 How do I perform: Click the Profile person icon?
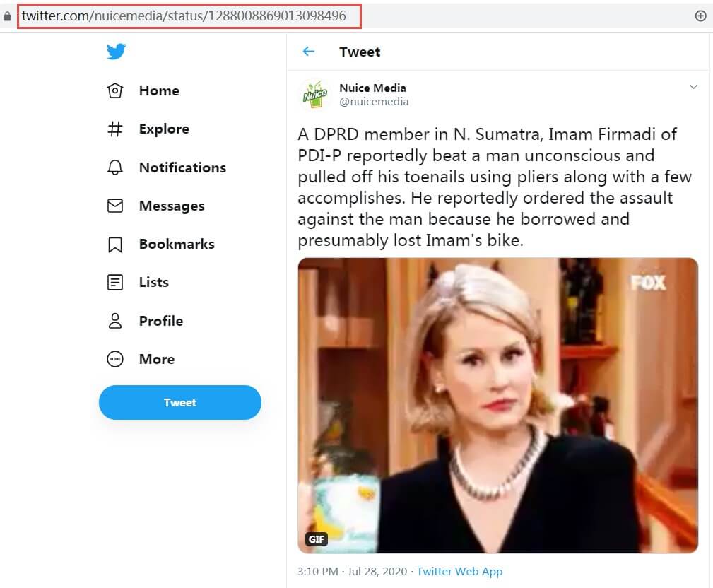114,321
